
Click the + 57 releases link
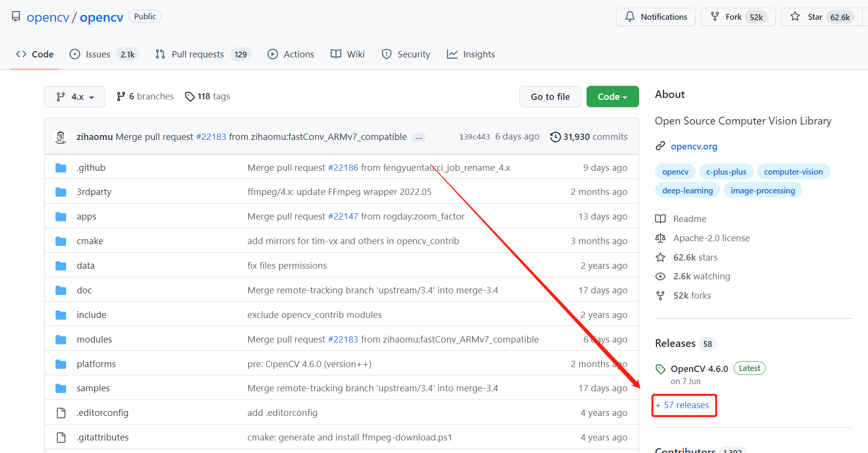tap(683, 405)
